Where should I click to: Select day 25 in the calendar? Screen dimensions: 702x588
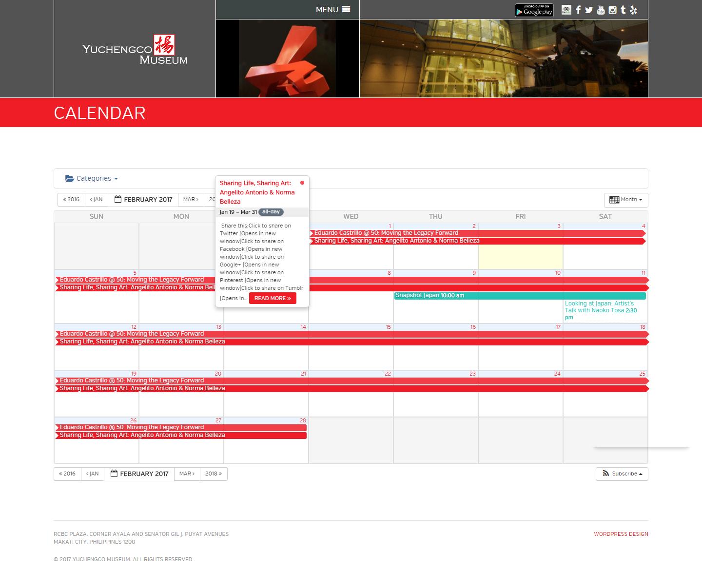(x=642, y=374)
